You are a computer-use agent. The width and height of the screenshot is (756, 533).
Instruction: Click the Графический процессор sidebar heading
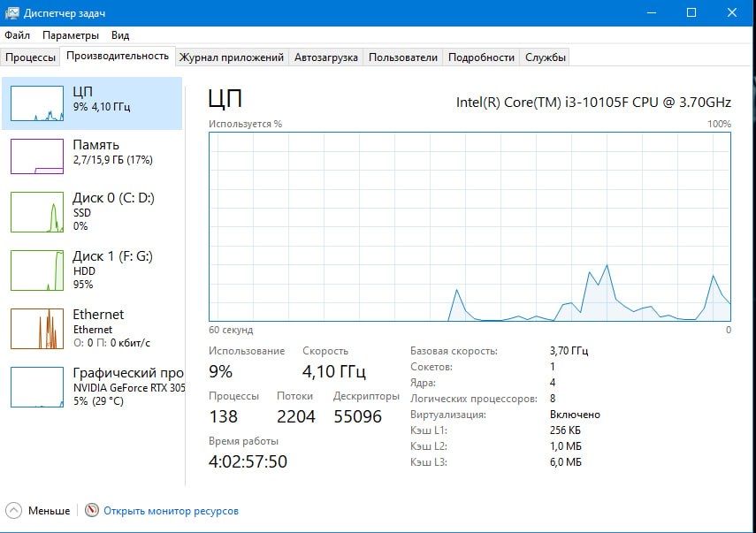coord(128,373)
